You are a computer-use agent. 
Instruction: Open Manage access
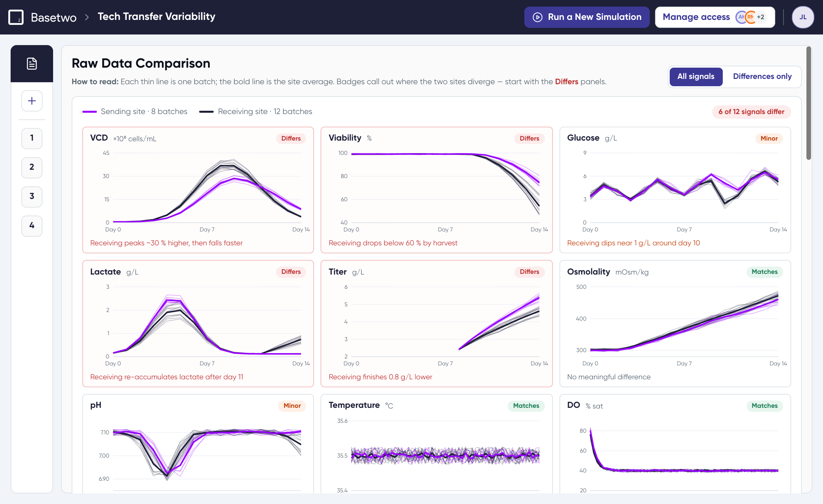coord(715,17)
